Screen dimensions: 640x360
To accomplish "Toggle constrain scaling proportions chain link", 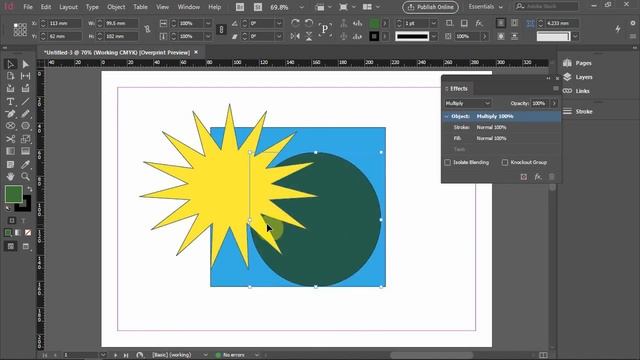I will [x=221, y=29].
